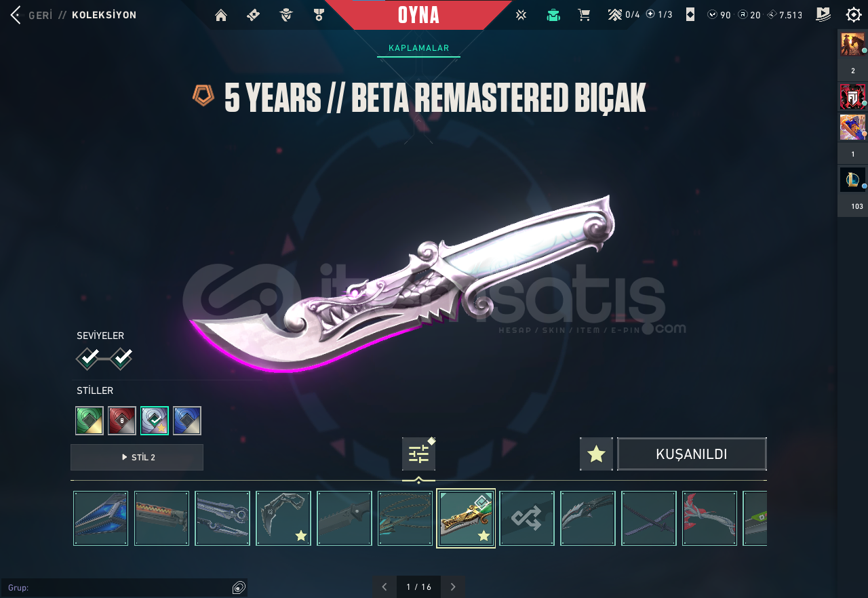Select the green style variant swatch
This screenshot has width=868, height=598.
click(90, 420)
